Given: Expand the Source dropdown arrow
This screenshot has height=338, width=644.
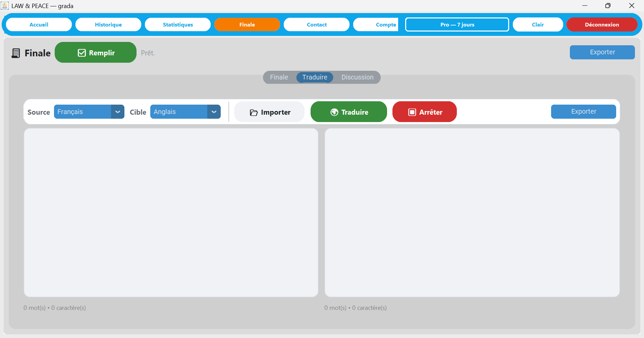Looking at the screenshot, I should (x=118, y=112).
